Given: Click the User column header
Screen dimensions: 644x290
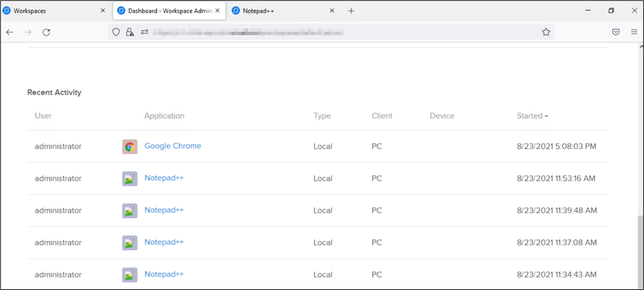Looking at the screenshot, I should pos(43,116).
